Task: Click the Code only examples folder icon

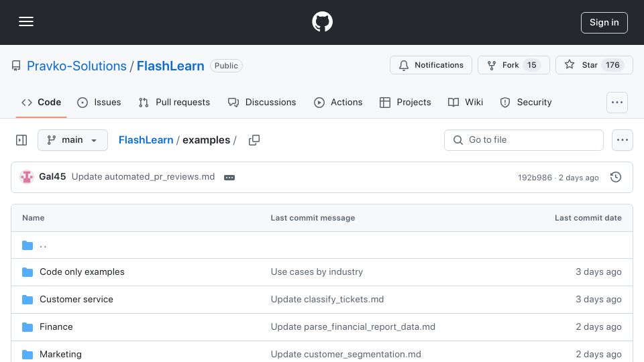Action: (x=28, y=272)
